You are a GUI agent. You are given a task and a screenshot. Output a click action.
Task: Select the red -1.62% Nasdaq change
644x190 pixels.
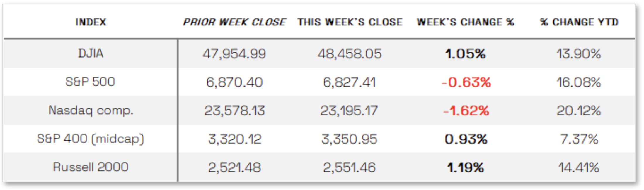click(466, 111)
